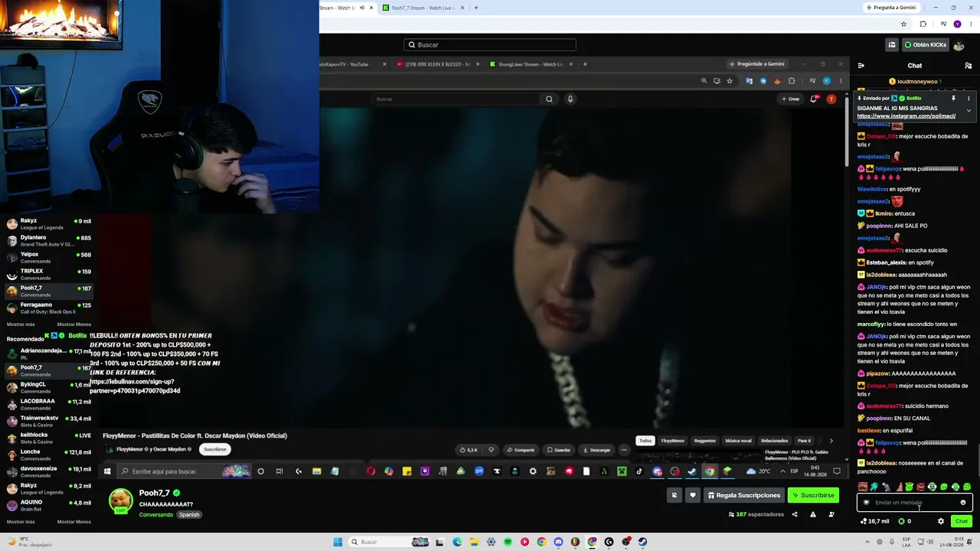Select Música vocal chip in streamed YouTube
The image size is (980, 551).
[x=738, y=441]
